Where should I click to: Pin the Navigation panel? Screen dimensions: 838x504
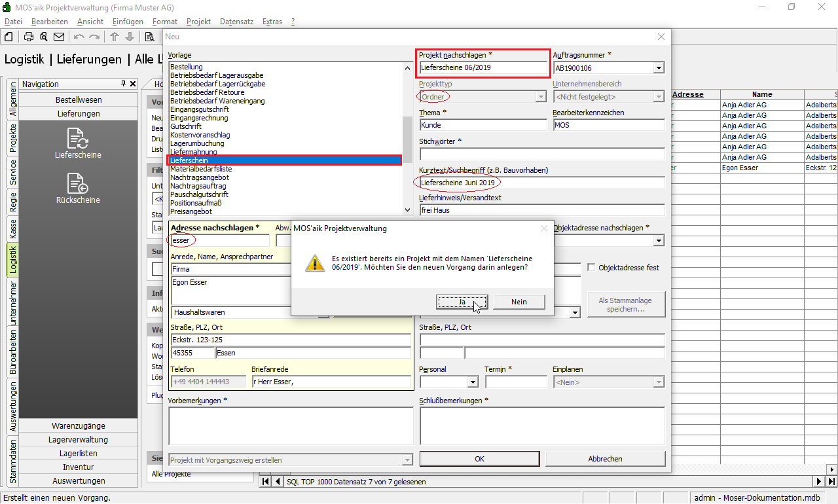click(123, 84)
